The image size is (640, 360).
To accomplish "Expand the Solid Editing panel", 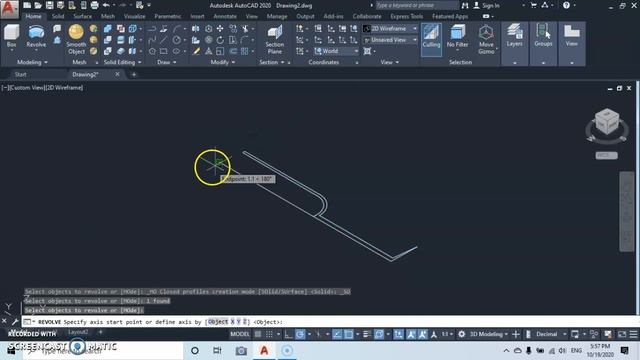I will [x=122, y=62].
